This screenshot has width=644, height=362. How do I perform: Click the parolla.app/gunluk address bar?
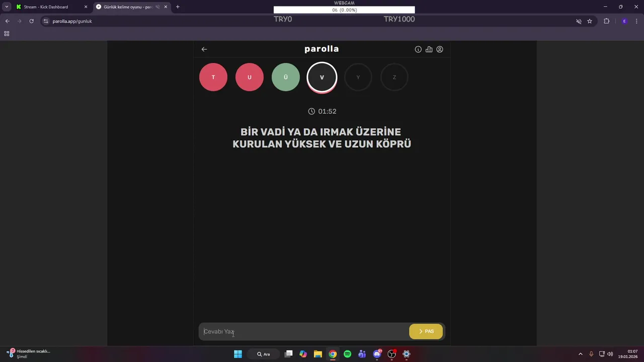[307, 21]
